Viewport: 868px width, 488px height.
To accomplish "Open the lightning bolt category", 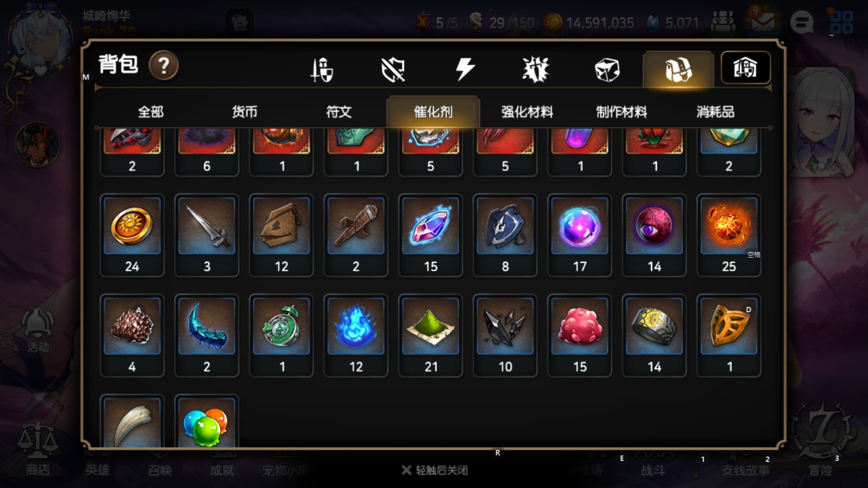I will pos(465,70).
